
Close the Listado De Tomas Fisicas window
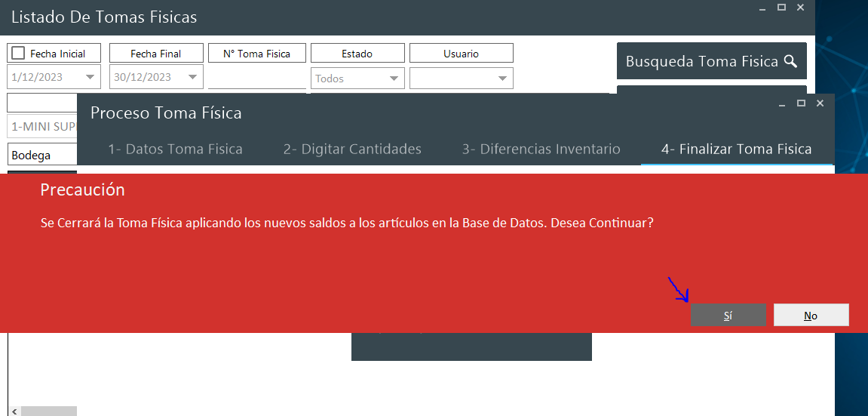point(800,7)
